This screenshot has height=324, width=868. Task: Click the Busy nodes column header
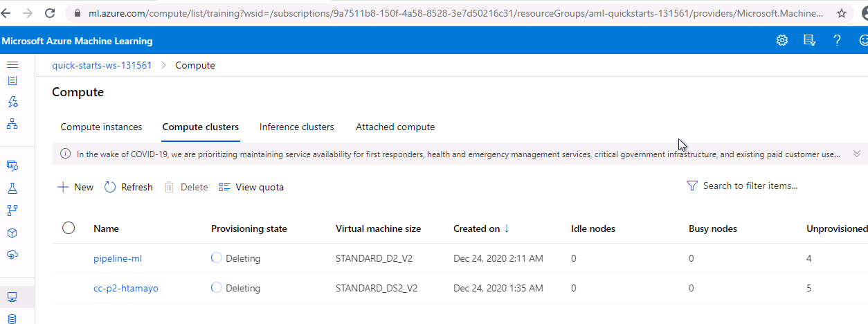[713, 228]
